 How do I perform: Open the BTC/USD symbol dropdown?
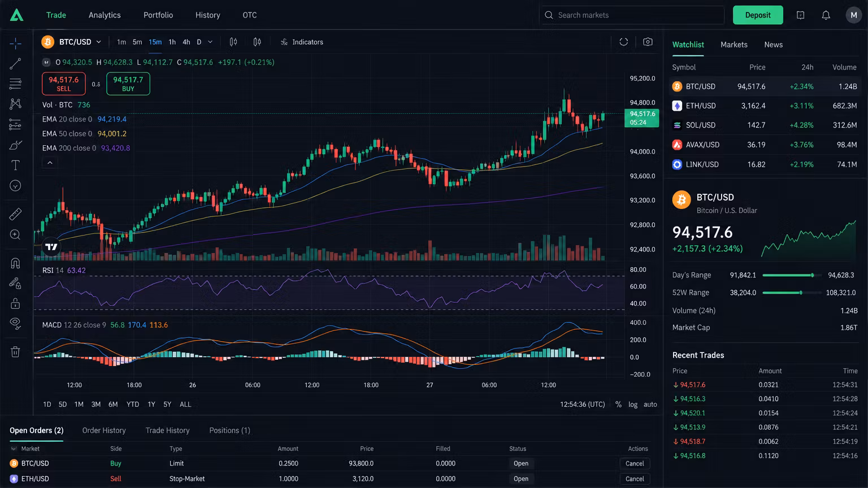[x=72, y=42]
